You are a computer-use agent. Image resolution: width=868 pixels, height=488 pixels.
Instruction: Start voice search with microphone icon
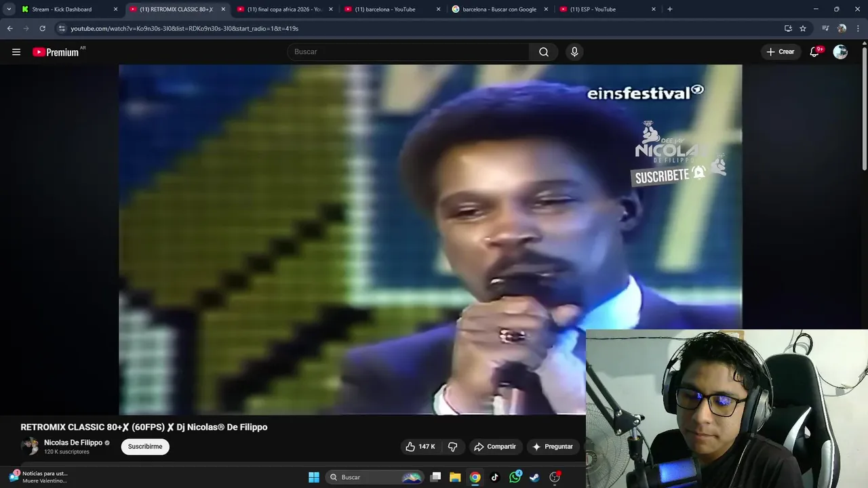574,52
